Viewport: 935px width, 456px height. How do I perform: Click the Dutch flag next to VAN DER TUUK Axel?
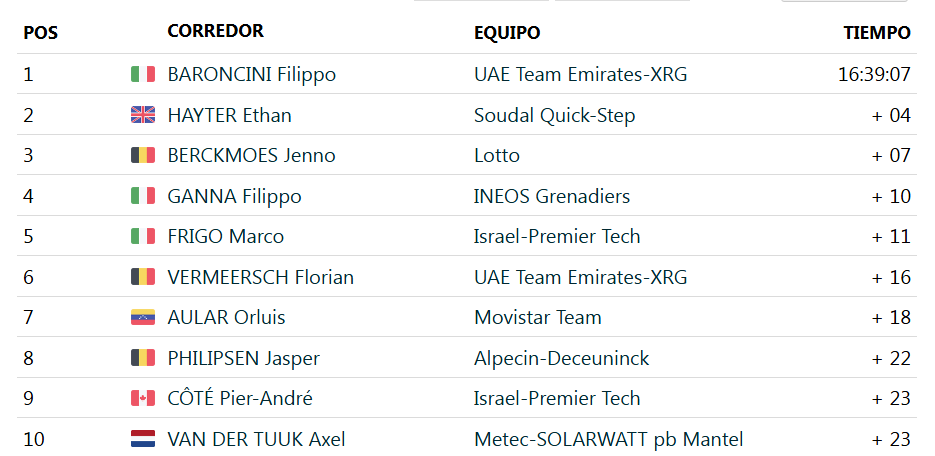[143, 439]
